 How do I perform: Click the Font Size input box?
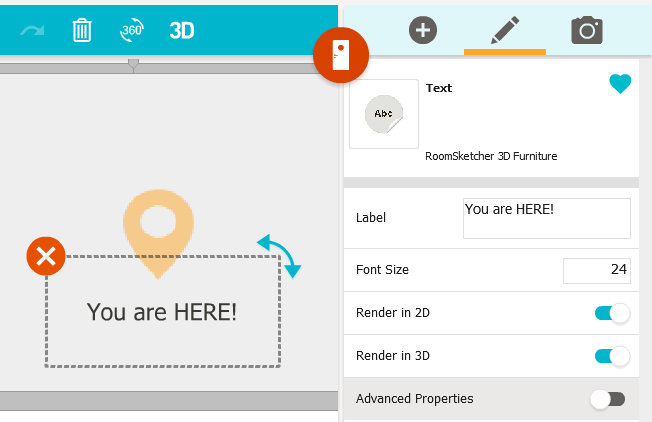(x=596, y=270)
